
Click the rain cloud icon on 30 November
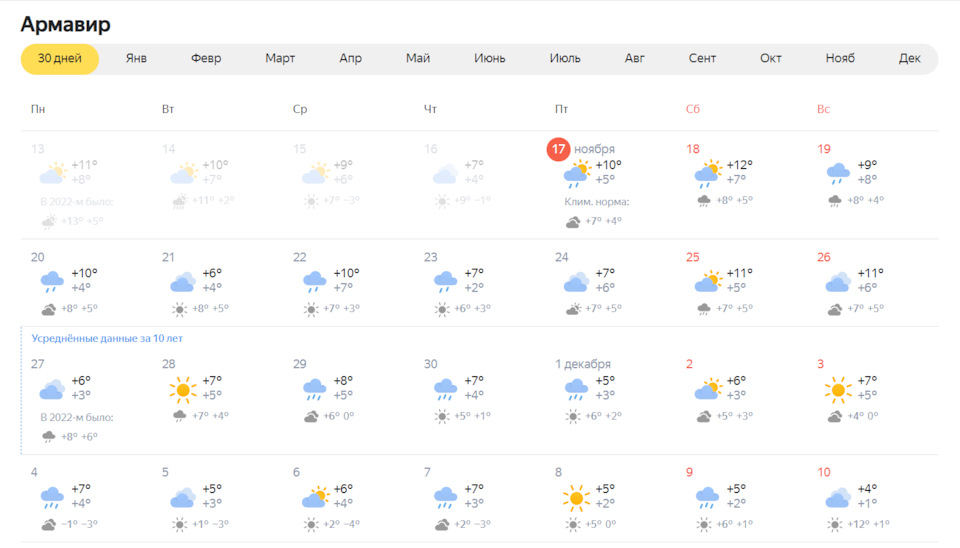point(445,389)
